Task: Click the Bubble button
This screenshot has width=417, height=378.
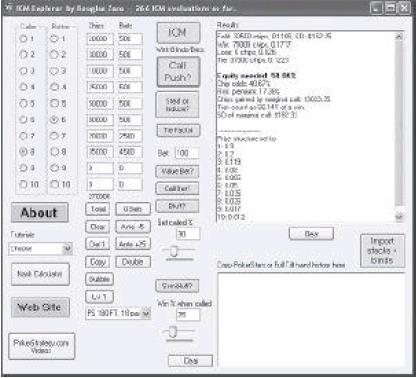Action: [99, 279]
